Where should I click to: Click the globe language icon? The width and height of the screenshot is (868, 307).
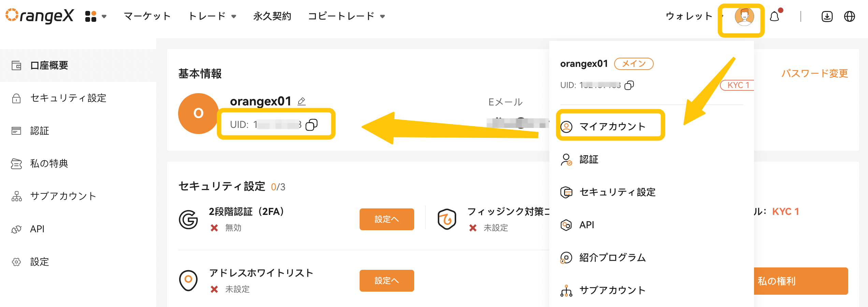point(849,16)
